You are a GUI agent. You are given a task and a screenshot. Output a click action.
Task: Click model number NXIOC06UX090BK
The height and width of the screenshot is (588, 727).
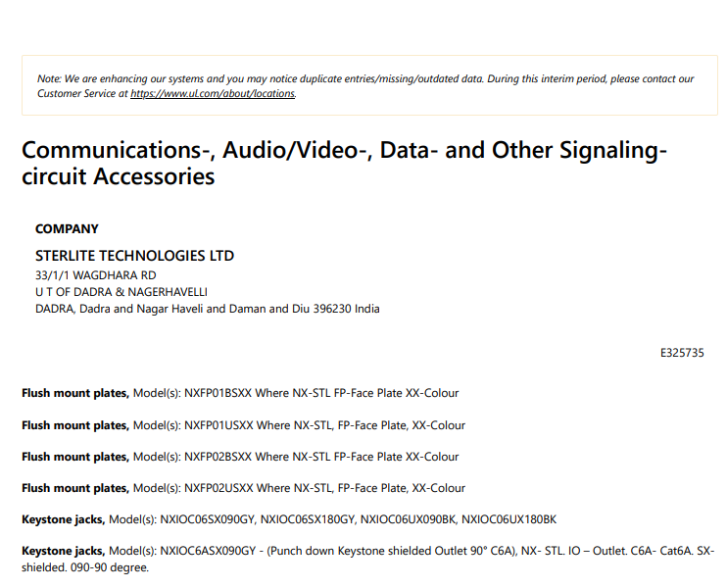(408, 519)
